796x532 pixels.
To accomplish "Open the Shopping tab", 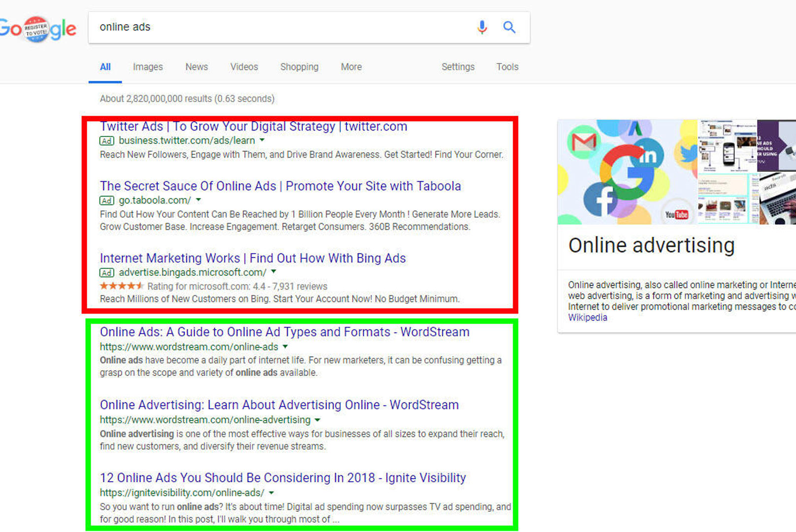I will (299, 66).
